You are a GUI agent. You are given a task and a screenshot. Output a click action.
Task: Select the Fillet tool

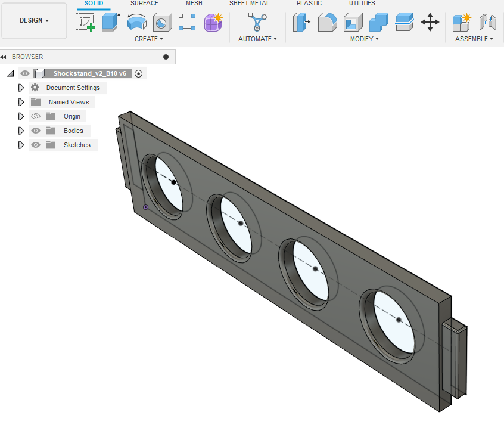click(x=327, y=22)
